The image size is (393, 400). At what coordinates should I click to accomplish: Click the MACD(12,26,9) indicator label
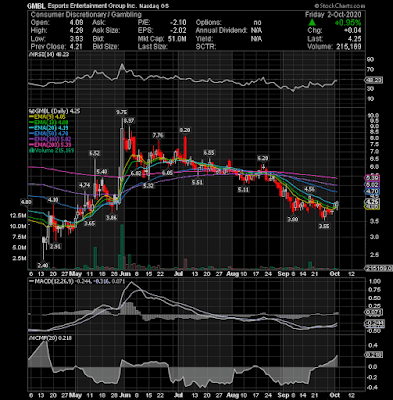click(53, 282)
